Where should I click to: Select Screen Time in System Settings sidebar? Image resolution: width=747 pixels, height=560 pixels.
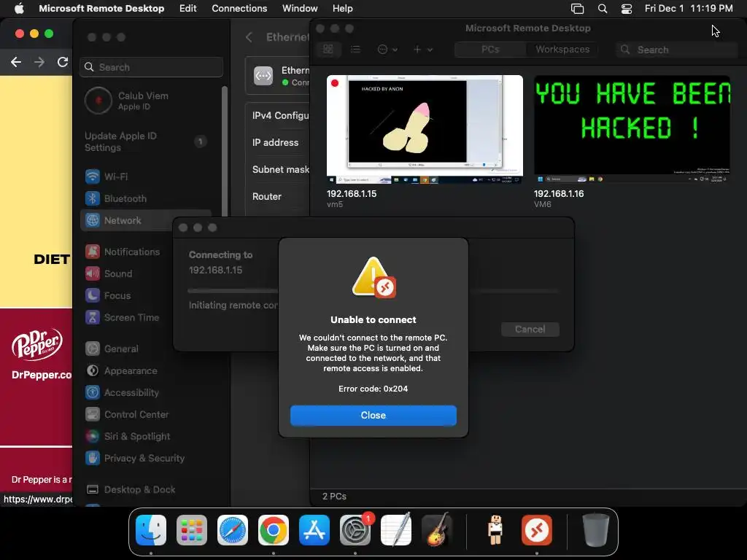128,318
